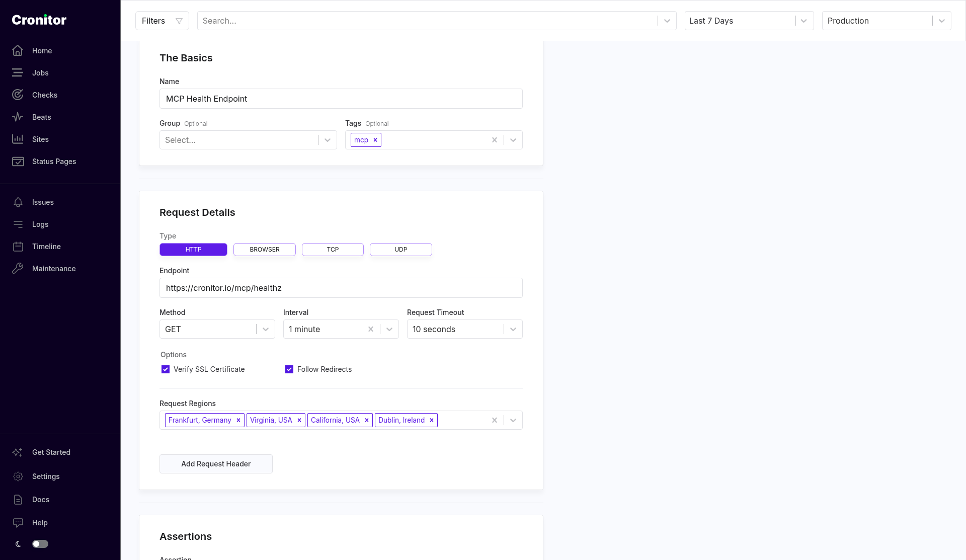966x560 pixels.
Task: Expand the Request Regions dropdown arrow
Action: [513, 420]
